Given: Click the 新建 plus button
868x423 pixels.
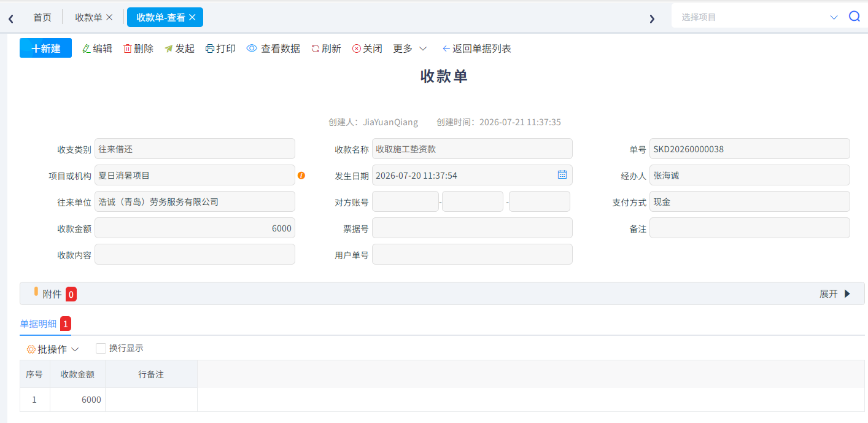Looking at the screenshot, I should click(x=45, y=48).
